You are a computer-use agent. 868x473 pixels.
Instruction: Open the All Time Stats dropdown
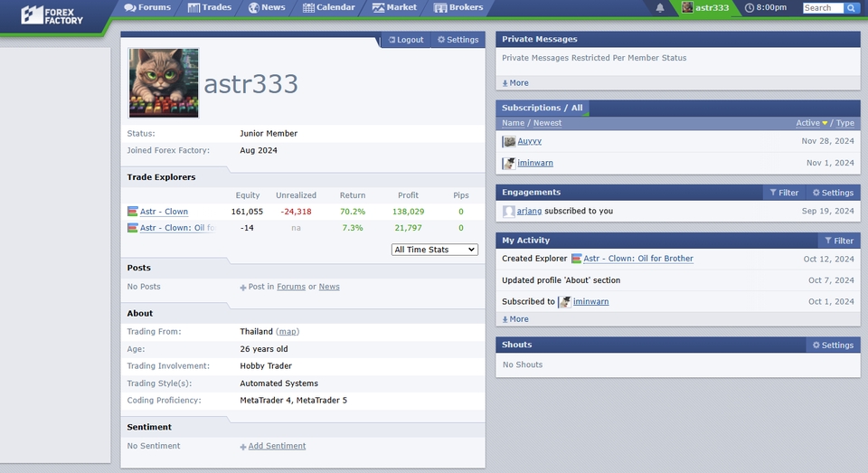[435, 250]
